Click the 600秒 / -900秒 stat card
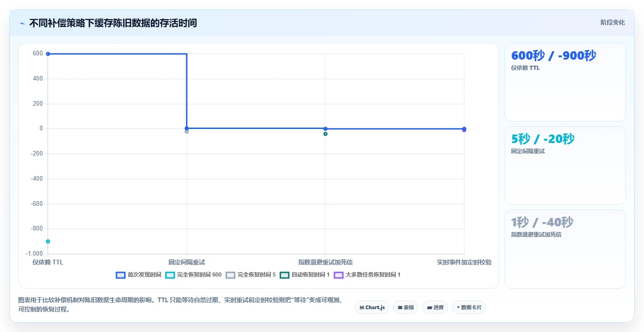Image resolution: width=644 pixels, height=332 pixels. point(565,82)
